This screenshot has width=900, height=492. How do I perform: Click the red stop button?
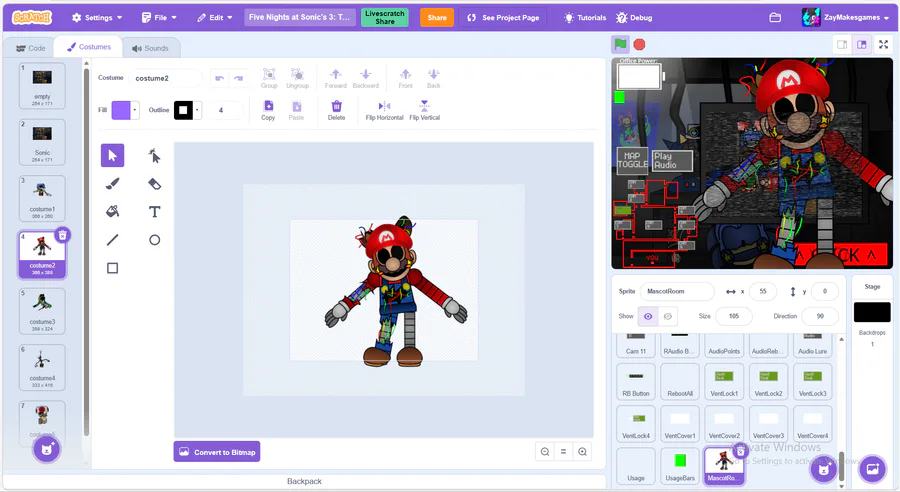coord(639,44)
